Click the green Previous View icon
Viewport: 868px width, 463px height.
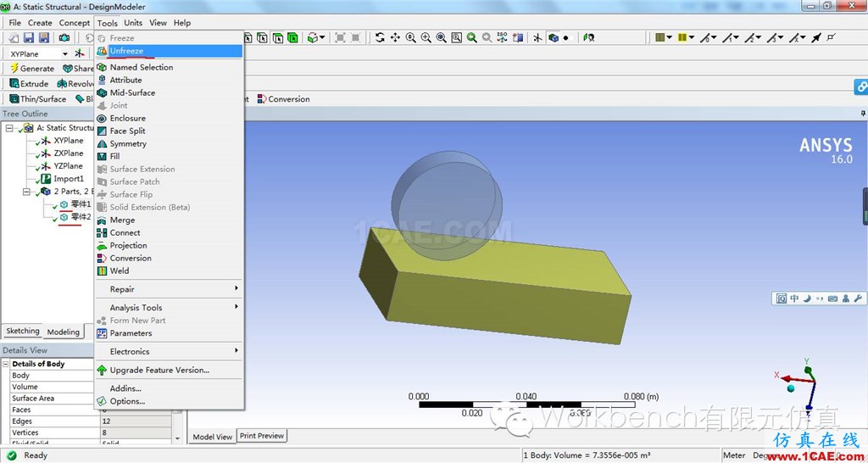tap(471, 37)
